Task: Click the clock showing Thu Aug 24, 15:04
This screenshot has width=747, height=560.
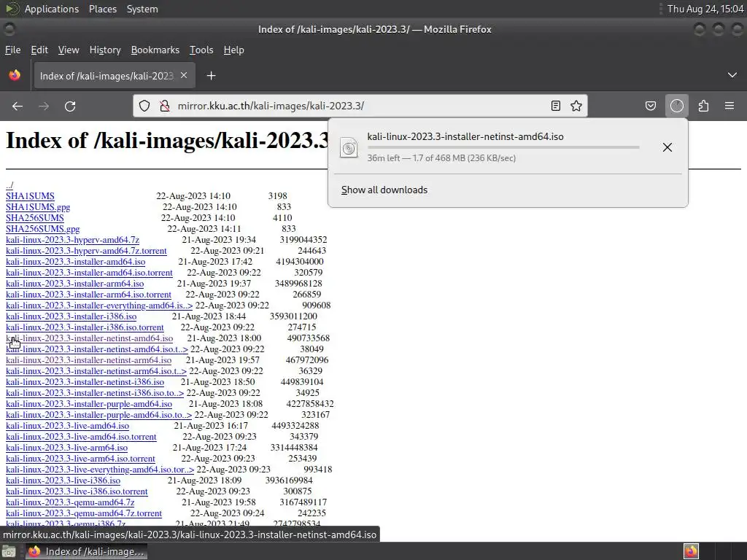Action: click(705, 9)
